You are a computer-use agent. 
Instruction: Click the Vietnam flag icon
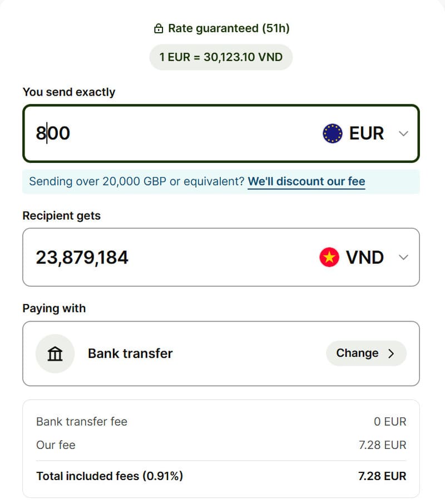[x=329, y=257]
